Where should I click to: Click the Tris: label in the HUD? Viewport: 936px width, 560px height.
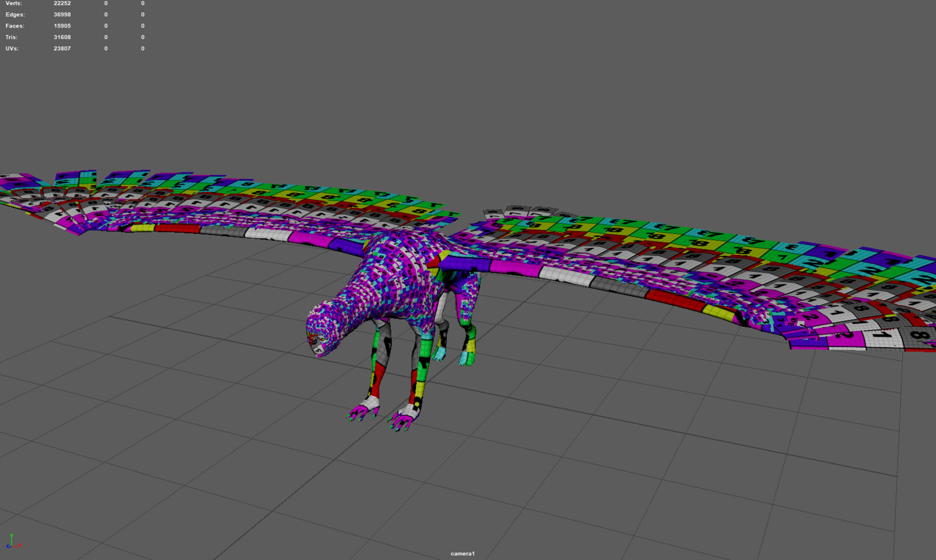[12, 37]
